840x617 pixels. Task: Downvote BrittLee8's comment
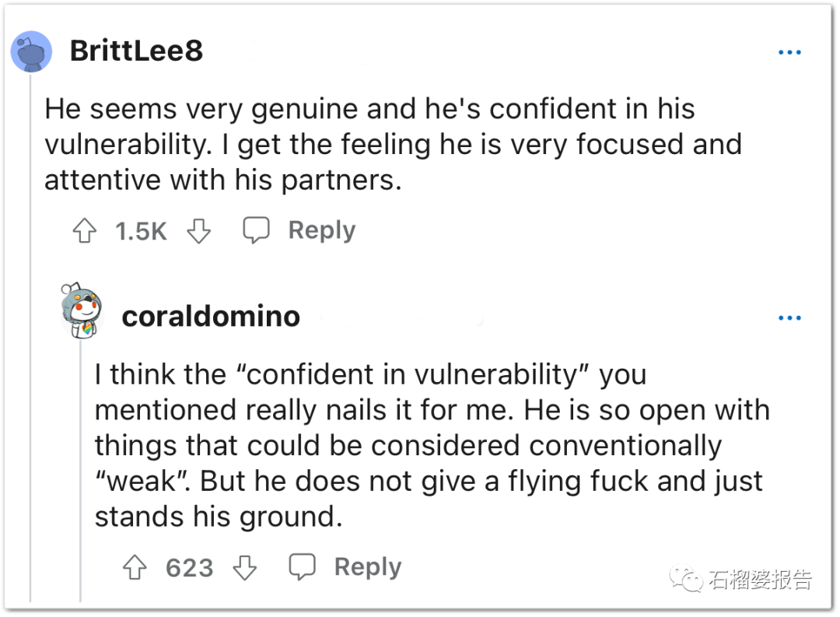point(199,231)
